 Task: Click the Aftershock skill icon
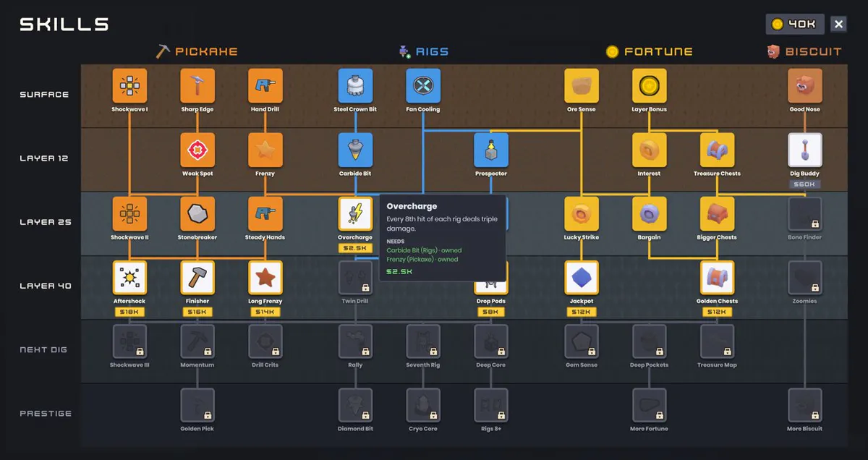tap(129, 278)
